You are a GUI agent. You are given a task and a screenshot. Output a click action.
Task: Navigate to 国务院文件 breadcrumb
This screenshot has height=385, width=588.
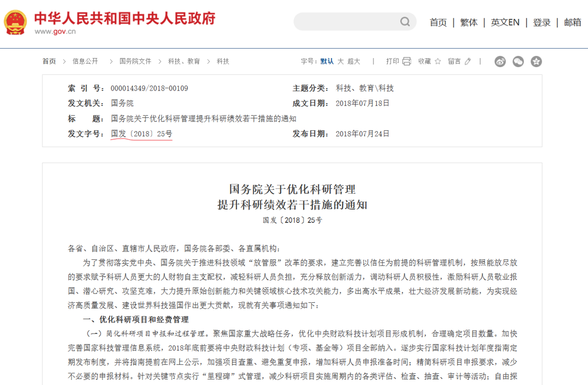(135, 61)
